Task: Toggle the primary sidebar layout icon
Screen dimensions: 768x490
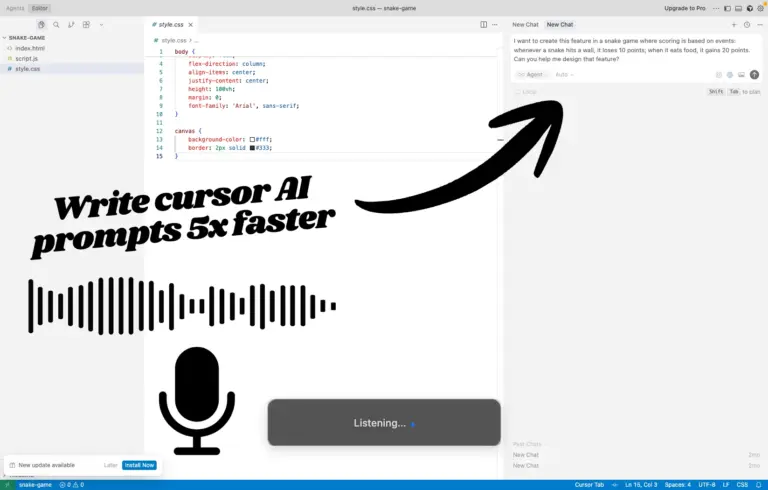Action: point(727,8)
